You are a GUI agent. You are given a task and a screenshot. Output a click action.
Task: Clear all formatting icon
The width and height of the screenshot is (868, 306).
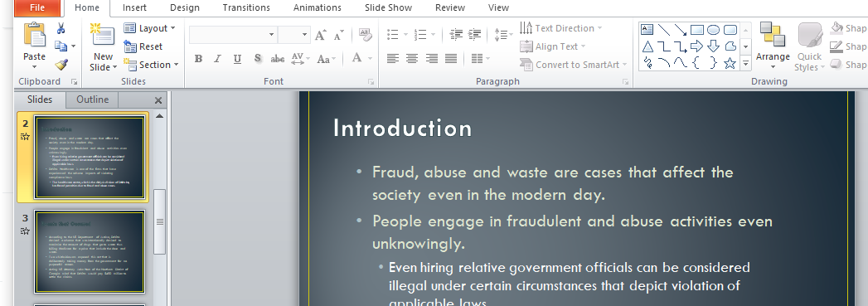[x=365, y=35]
